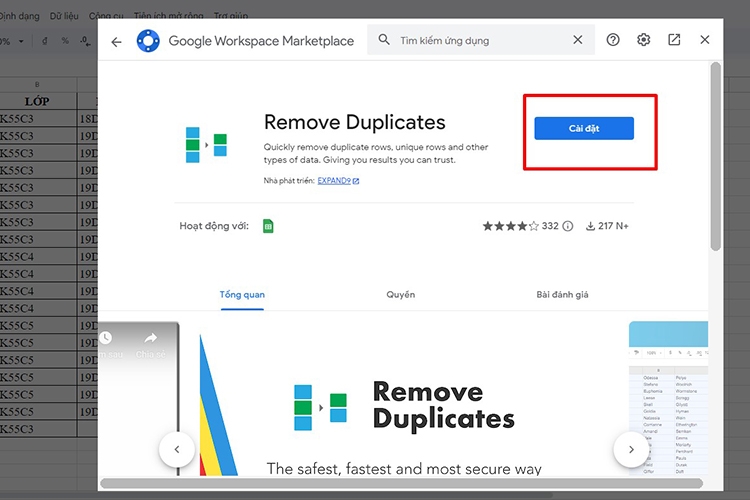750x500 pixels.
Task: Click the Google Workspace Marketplace logo
Action: click(x=148, y=41)
